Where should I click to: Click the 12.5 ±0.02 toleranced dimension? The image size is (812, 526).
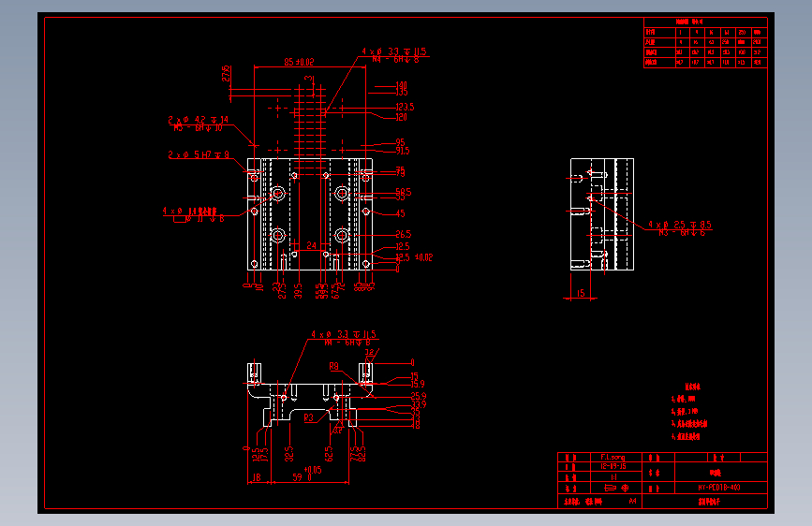pyautogui.click(x=414, y=257)
